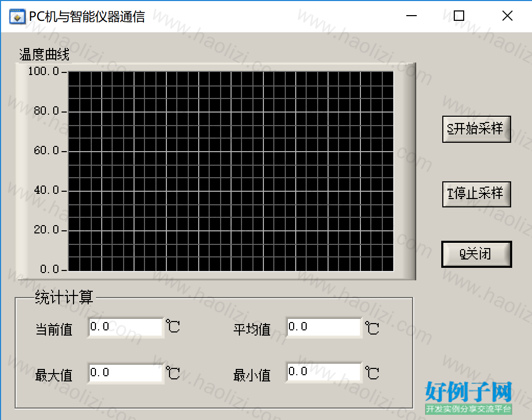Viewport: 532px width, 420px height.
Task: Select the 最小值 value field
Action: 324,373
